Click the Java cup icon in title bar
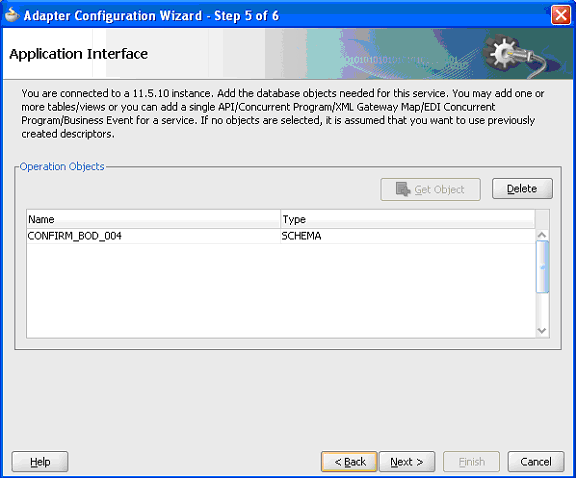 12,15
